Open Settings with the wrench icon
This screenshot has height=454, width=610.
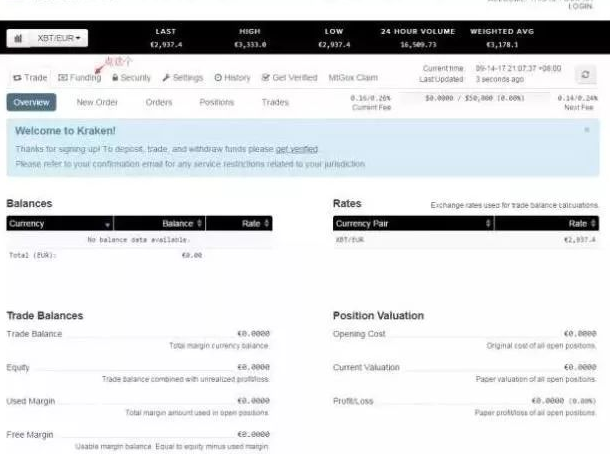182,78
